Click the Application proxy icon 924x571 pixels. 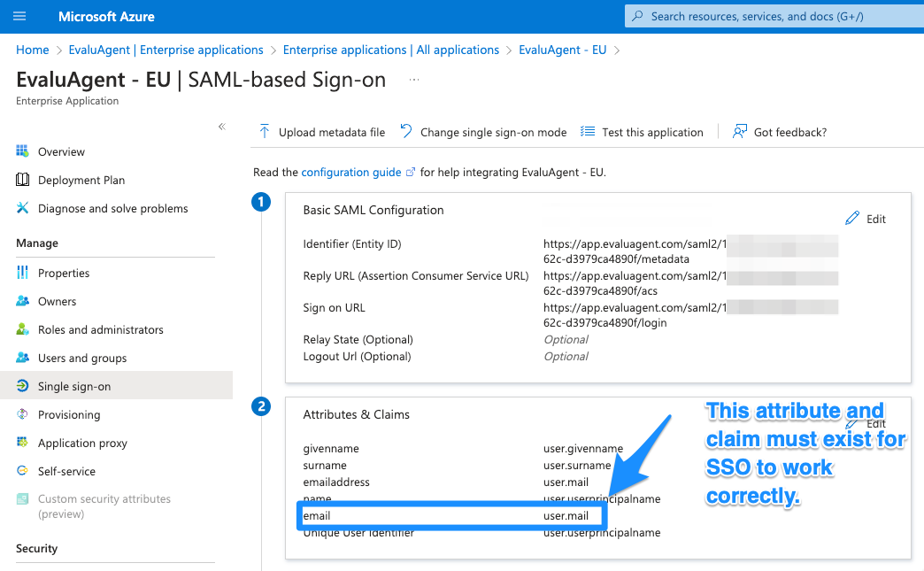coord(22,443)
